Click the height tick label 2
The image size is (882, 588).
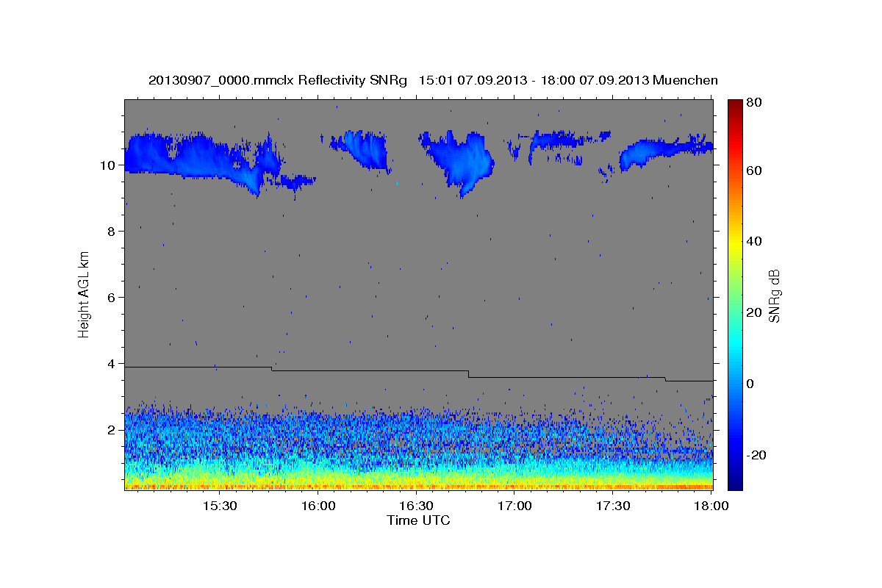[x=111, y=430]
